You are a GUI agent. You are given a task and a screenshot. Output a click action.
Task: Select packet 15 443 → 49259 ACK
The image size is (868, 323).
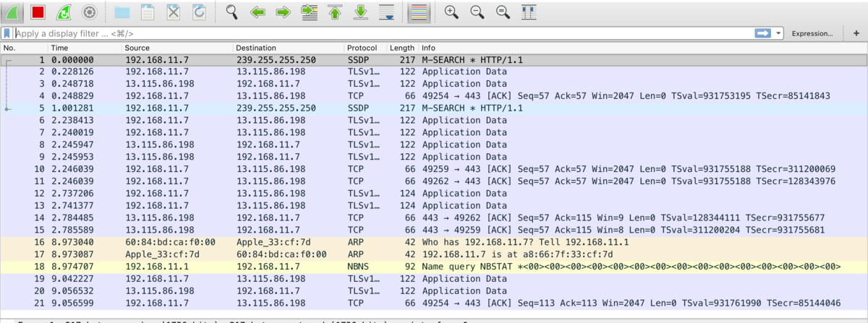click(434, 230)
